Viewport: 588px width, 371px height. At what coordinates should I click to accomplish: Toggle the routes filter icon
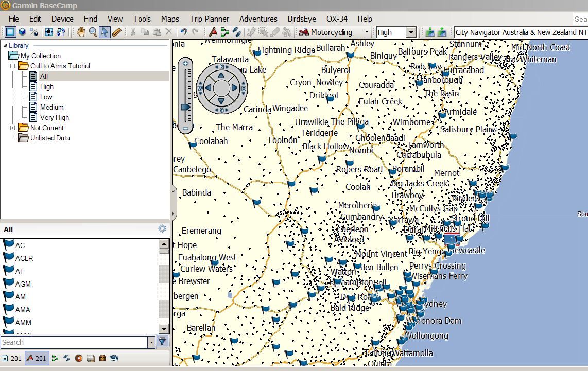pyautogui.click(x=55, y=358)
